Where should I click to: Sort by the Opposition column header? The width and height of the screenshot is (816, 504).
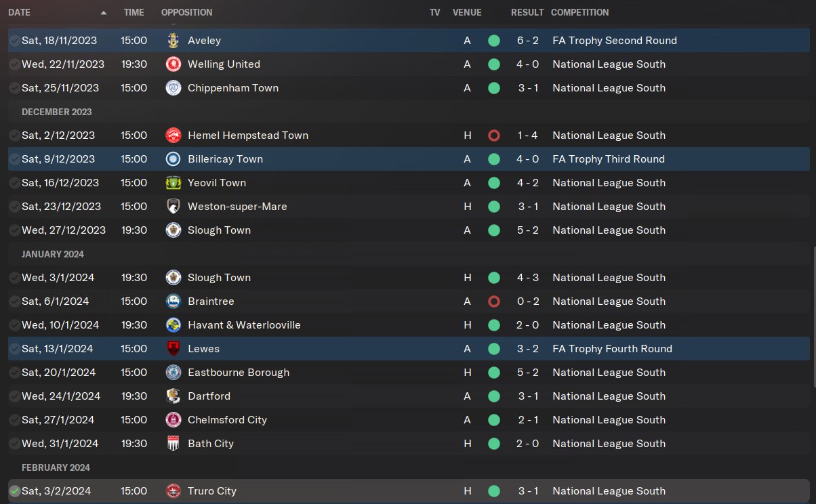pyautogui.click(x=186, y=13)
